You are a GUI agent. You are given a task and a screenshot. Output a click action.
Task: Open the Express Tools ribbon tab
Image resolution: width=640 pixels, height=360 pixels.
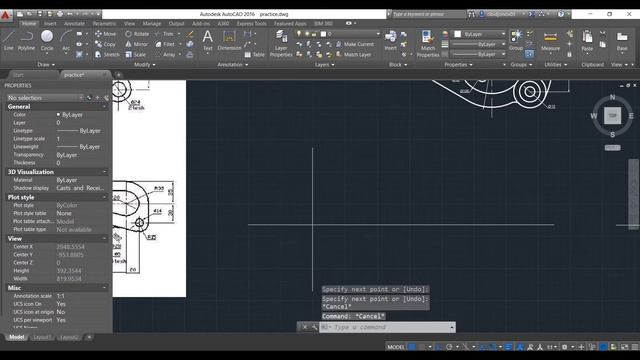point(251,24)
